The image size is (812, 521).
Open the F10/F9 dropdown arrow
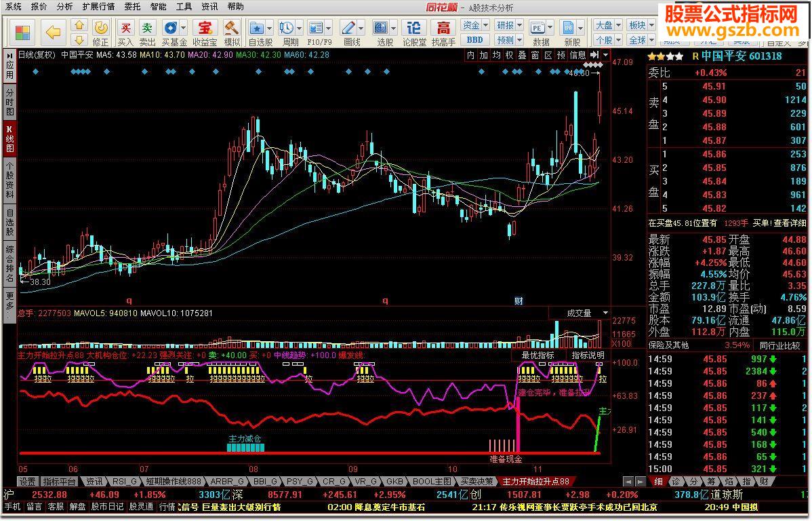(328, 28)
